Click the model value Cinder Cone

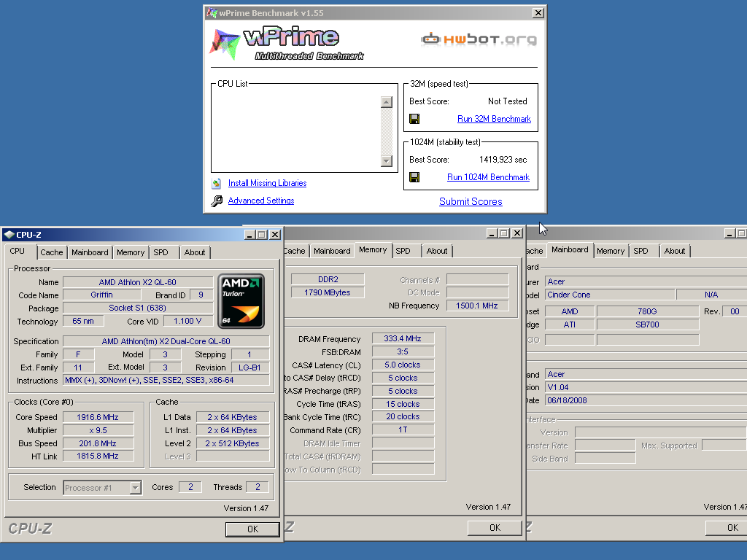coord(610,295)
